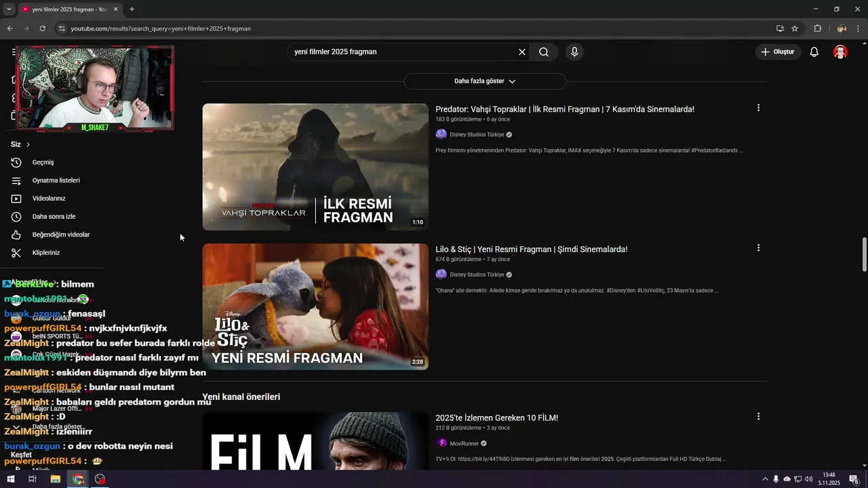Run search with the magnifier button
Image resolution: width=868 pixels, height=488 pixels.
tap(544, 52)
